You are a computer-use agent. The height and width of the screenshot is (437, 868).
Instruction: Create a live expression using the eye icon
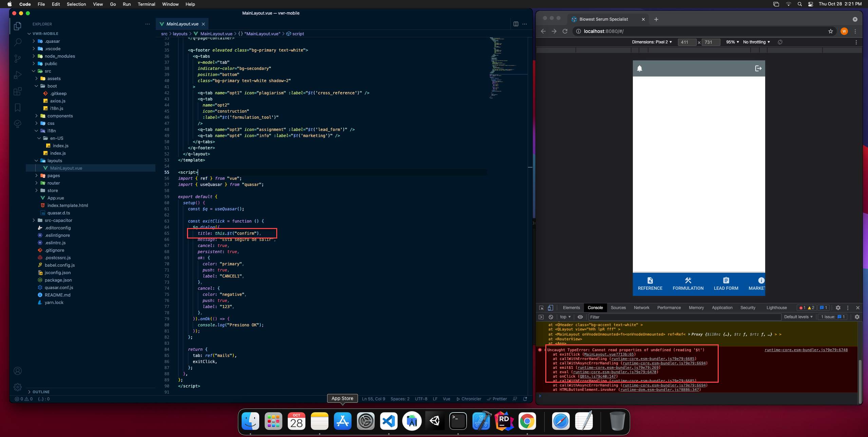click(580, 317)
